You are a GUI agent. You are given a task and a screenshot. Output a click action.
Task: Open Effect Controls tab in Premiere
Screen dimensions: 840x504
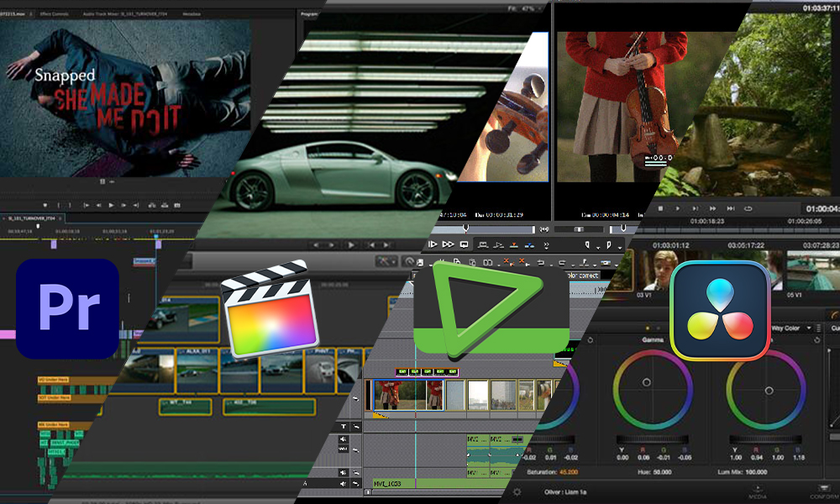pos(54,14)
